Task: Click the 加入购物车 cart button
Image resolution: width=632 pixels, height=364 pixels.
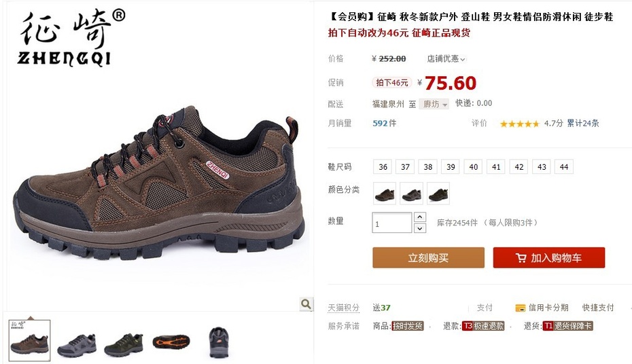Action: (549, 257)
